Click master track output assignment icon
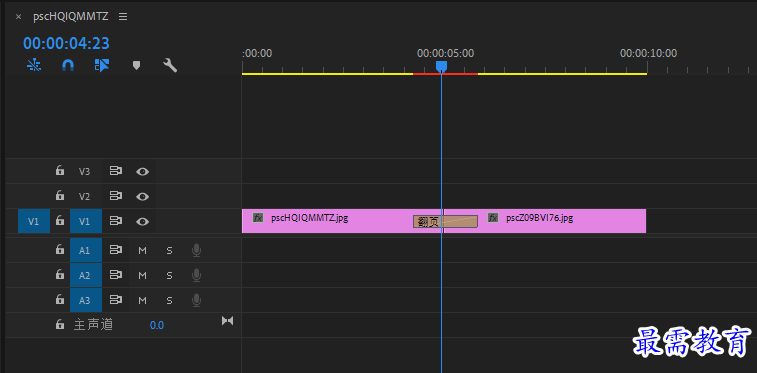This screenshot has width=757, height=373. [227, 321]
